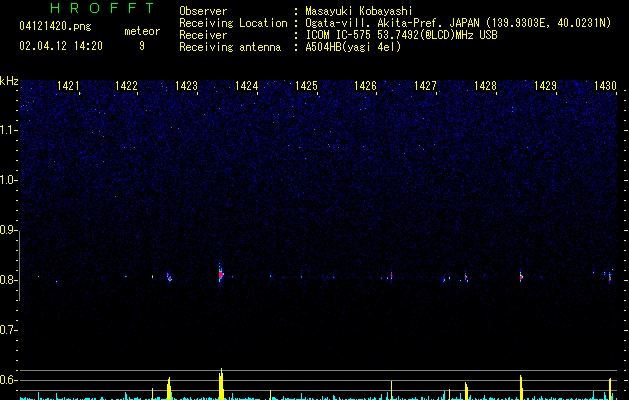Click the 1422 time marker
This screenshot has height=400, width=629.
[126, 86]
